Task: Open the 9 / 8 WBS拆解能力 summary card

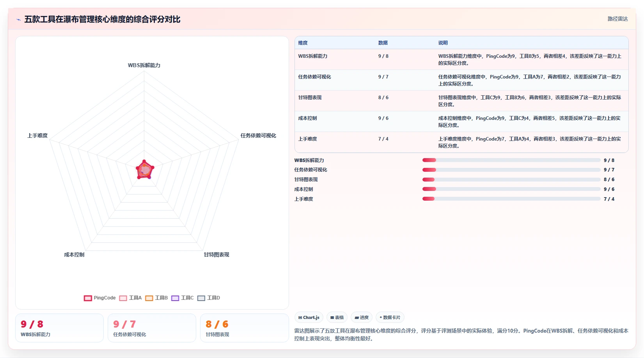Action: (59, 328)
